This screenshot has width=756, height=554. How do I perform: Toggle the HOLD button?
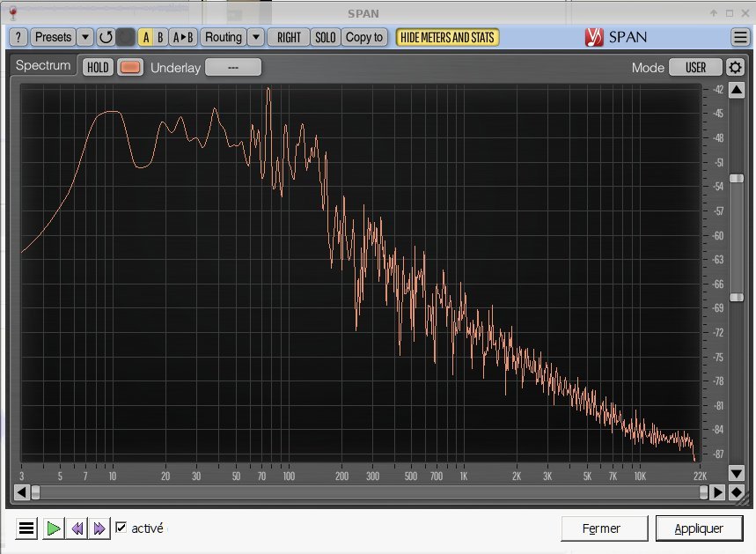98,67
